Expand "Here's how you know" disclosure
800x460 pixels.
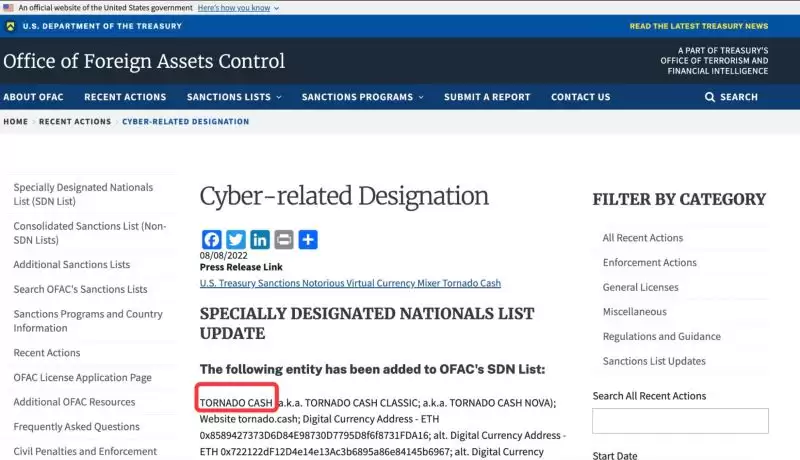(238, 7)
